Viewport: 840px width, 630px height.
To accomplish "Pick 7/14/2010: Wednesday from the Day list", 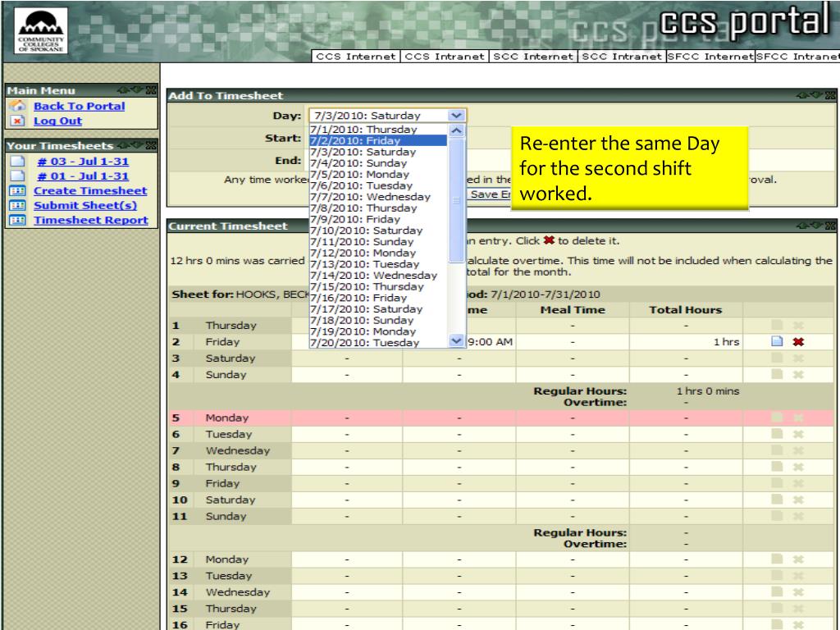I will (x=378, y=276).
